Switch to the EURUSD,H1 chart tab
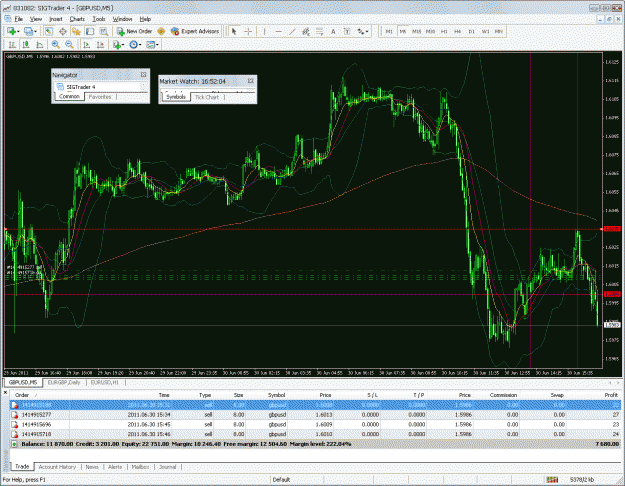The height and width of the screenshot is (486, 625). pos(104,382)
